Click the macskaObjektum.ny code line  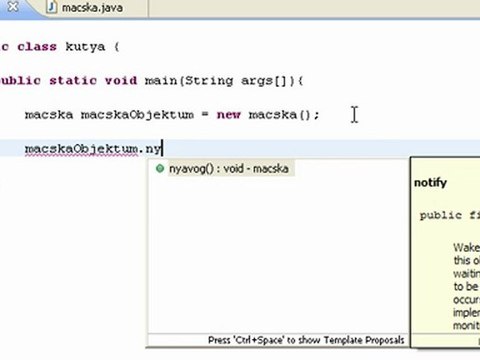[x=93, y=149]
